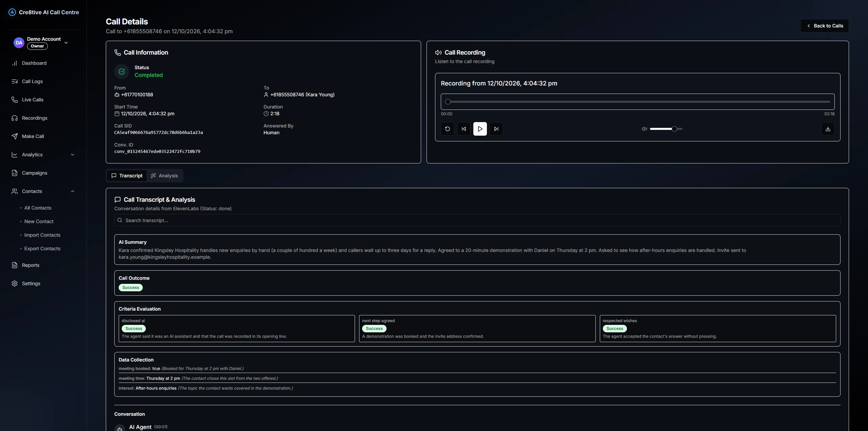Image resolution: width=868 pixels, height=431 pixels.
Task: Adjust the volume slider
Action: (x=666, y=129)
